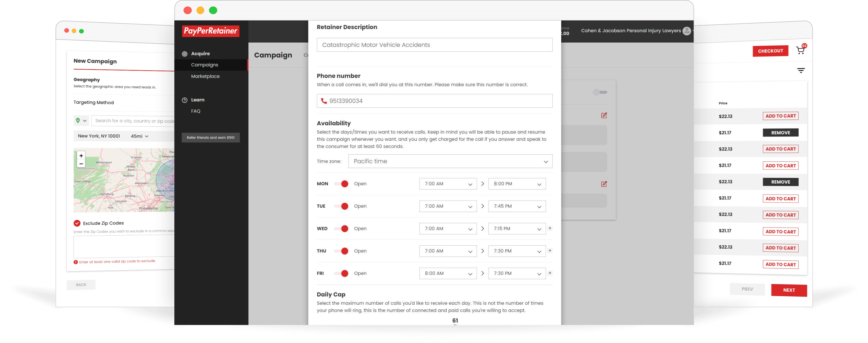868x343 pixels.
Task: Click NEXT button in Marketplace window
Action: pos(789,290)
